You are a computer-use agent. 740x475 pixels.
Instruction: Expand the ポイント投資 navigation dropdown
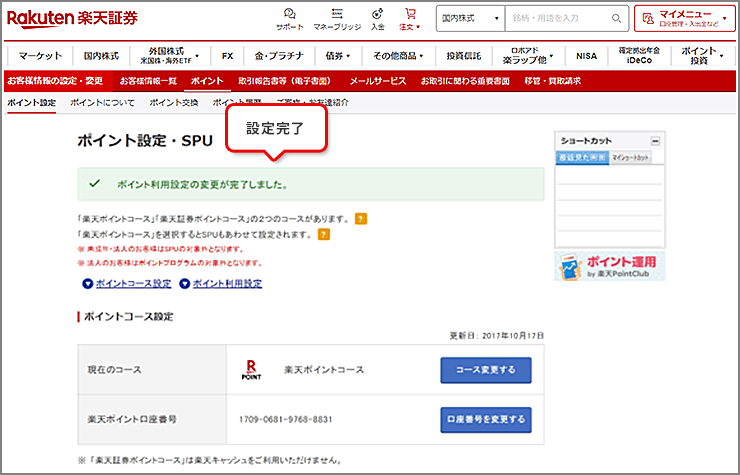(702, 56)
